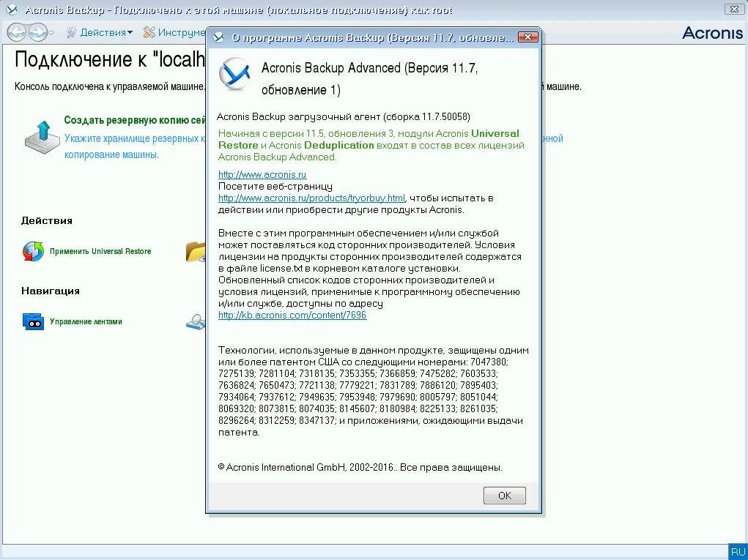
Task: Select Применить Universal Restore action
Action: click(100, 251)
